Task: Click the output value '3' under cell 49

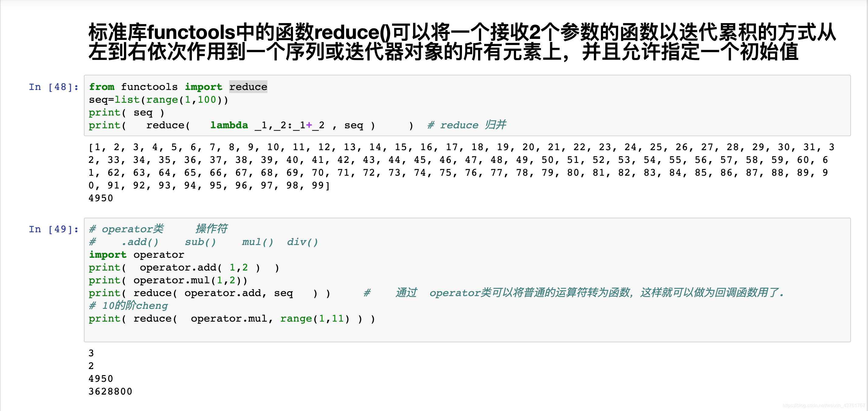Action: (x=91, y=353)
